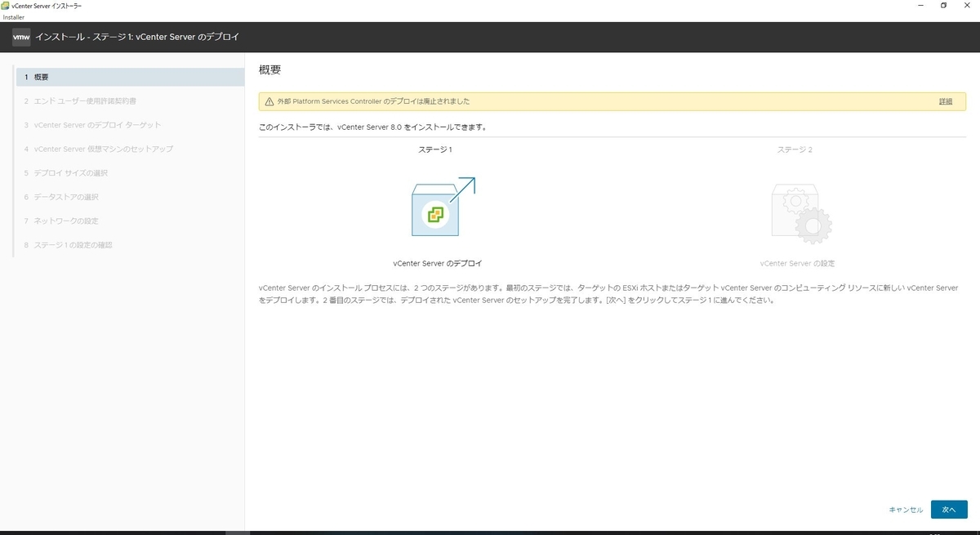Screen dimensions: 980x535
Task: Click the install process description paragraph
Action: [x=608, y=294]
